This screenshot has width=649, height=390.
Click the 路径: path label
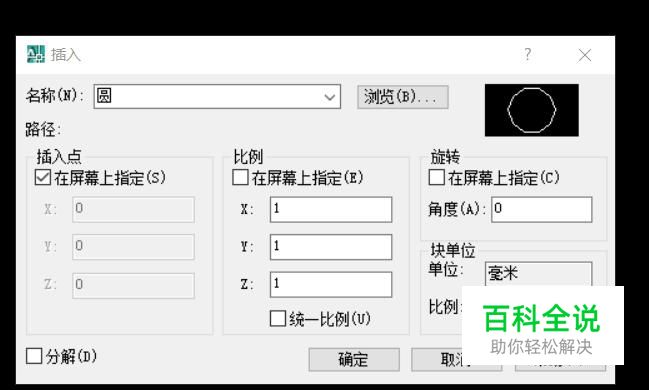(43, 130)
